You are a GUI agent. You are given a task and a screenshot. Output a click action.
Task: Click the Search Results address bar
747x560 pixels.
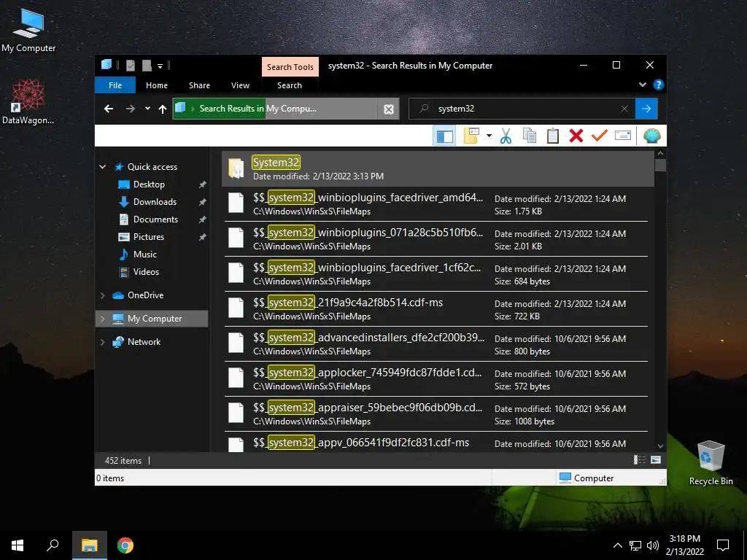275,109
